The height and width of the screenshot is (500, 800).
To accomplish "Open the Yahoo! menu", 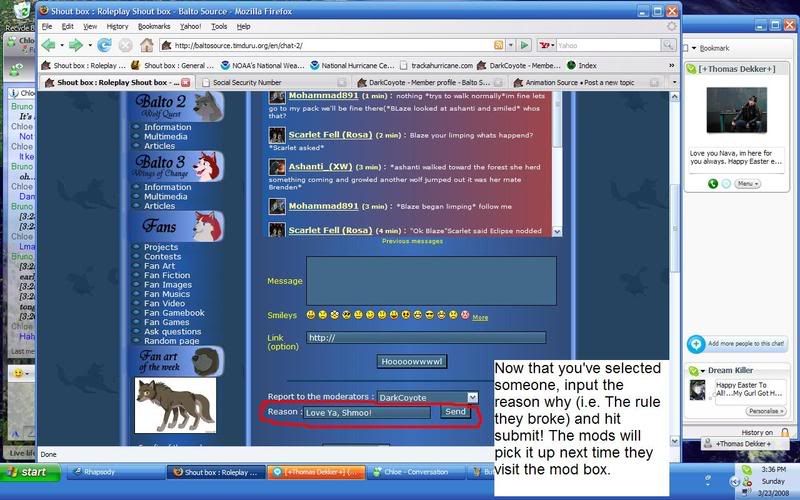I will [x=190, y=26].
